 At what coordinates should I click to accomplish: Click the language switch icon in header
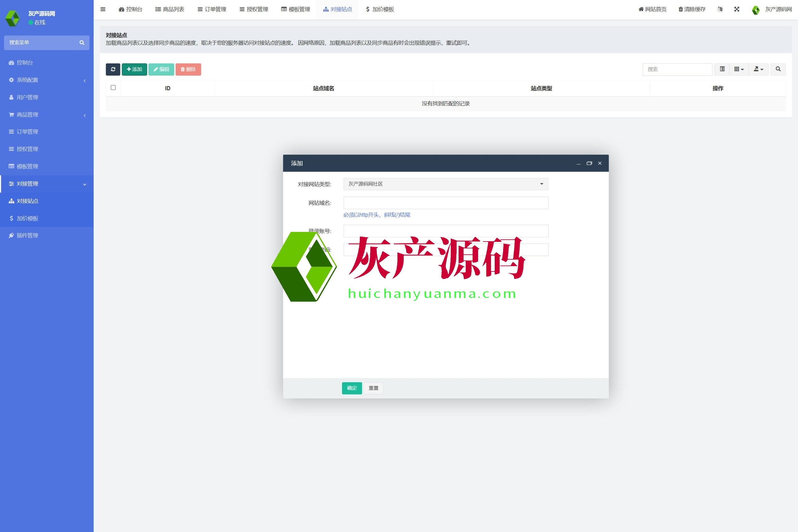tap(720, 9)
